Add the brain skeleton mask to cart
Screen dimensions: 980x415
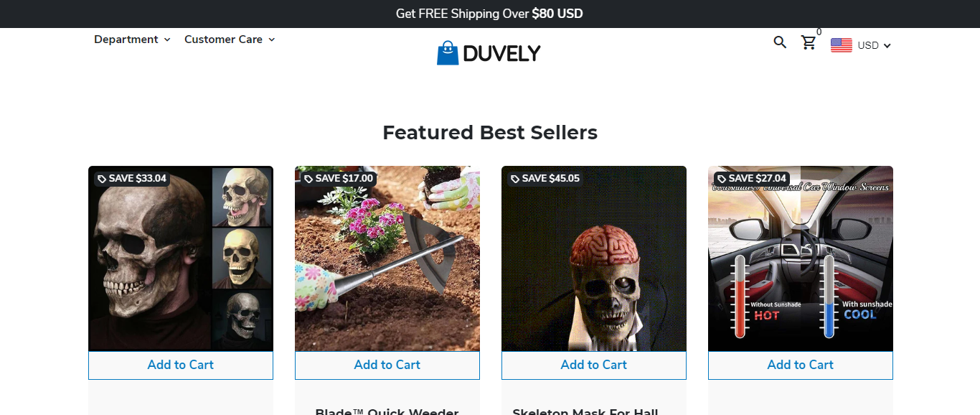[x=594, y=365]
